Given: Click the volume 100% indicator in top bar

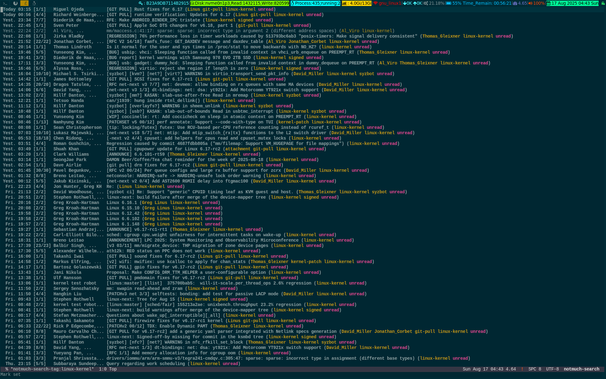Looking at the screenshot, I should pyautogui.click(x=536, y=3).
